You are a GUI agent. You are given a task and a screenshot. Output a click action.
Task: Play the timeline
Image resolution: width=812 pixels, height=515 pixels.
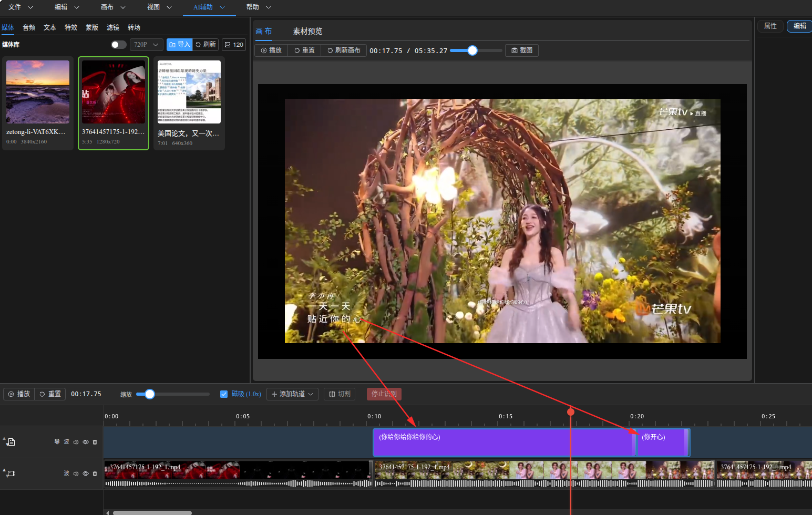coord(19,394)
